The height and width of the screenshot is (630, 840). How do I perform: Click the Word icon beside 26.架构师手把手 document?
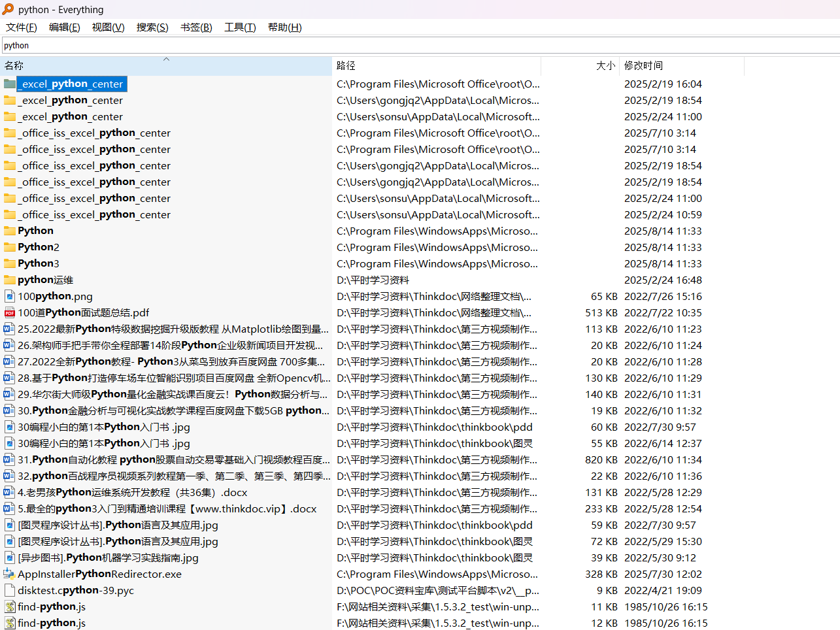coord(9,345)
